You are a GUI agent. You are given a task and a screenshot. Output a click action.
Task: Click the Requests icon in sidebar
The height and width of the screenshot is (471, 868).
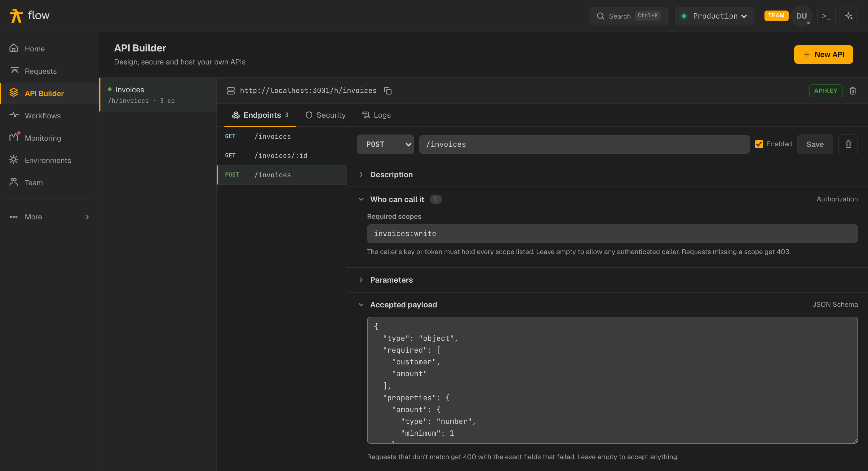click(x=15, y=70)
